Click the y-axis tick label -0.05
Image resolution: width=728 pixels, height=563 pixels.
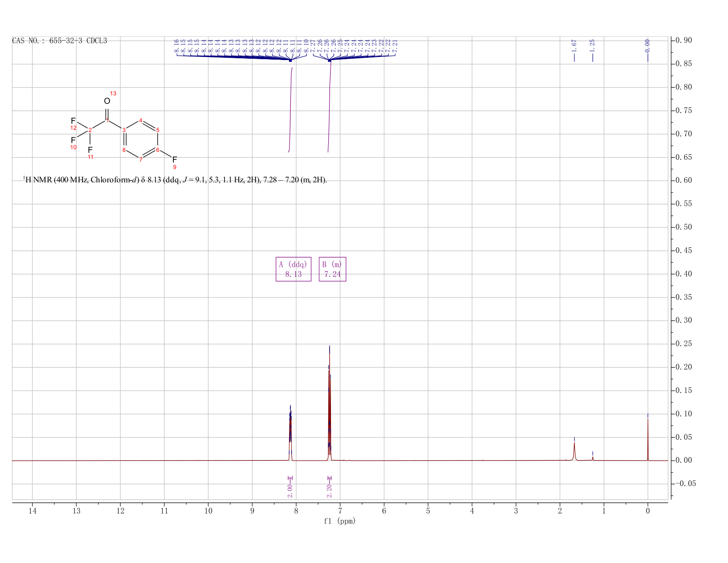(x=686, y=484)
